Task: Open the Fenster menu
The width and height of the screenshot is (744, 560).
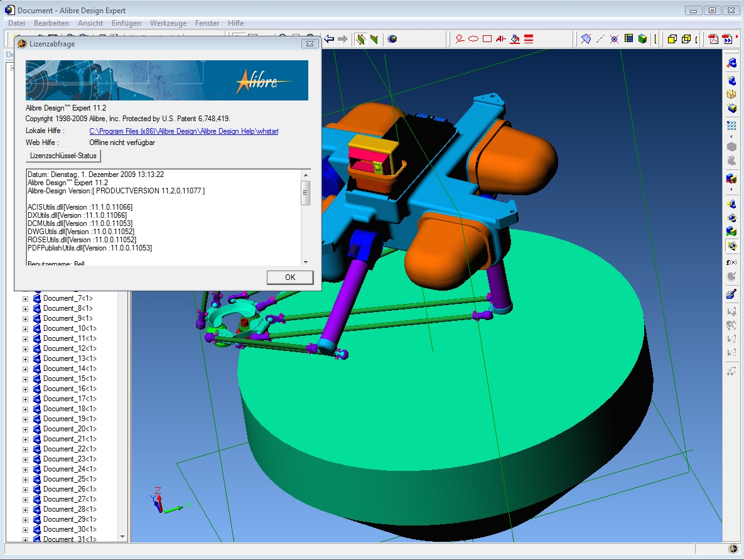Action: tap(207, 23)
